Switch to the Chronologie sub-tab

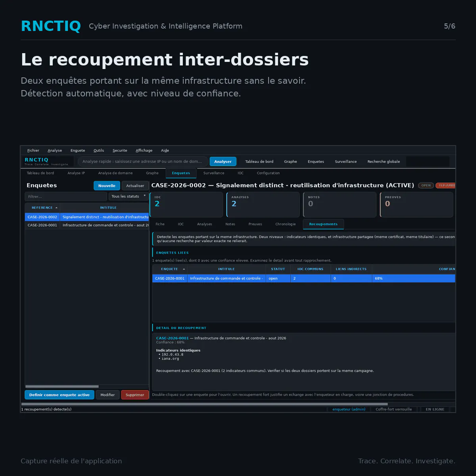coord(286,224)
